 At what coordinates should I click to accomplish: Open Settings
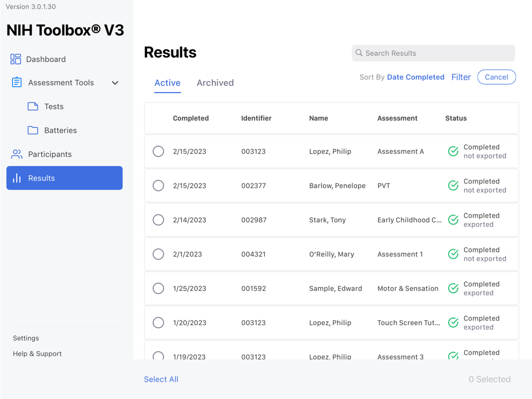pos(26,338)
